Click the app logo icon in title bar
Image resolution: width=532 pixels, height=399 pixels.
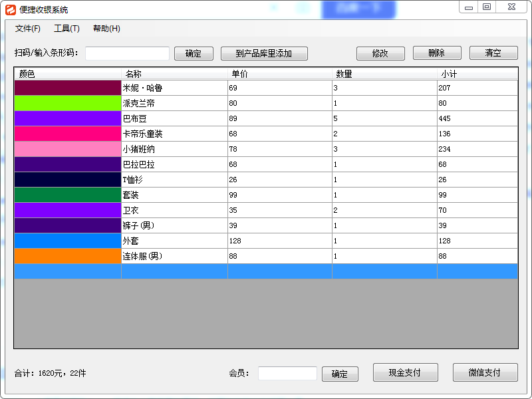[x=10, y=9]
